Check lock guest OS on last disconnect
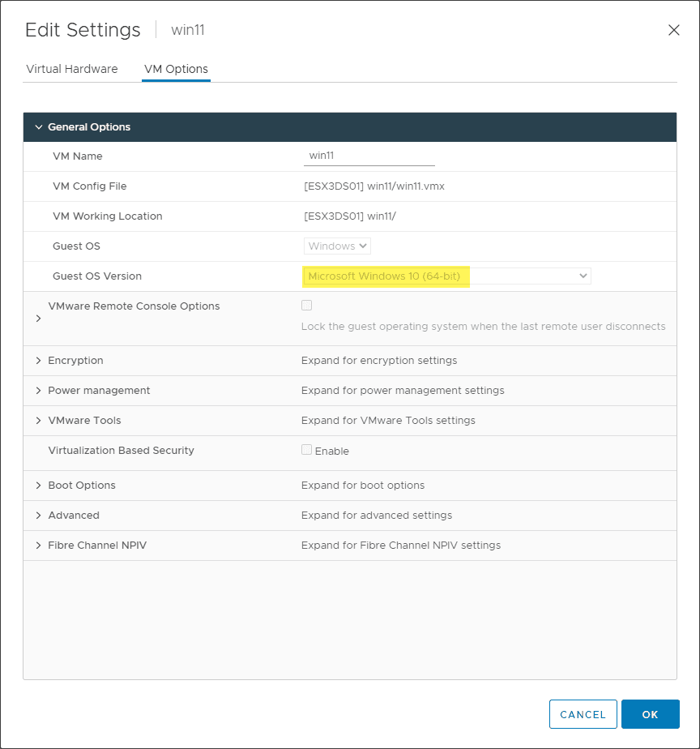Image resolution: width=700 pixels, height=749 pixels. click(x=306, y=305)
